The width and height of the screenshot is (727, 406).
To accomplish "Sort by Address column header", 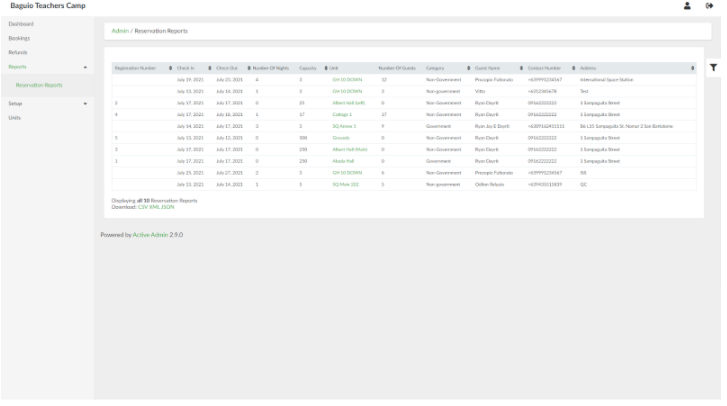I will (x=588, y=68).
